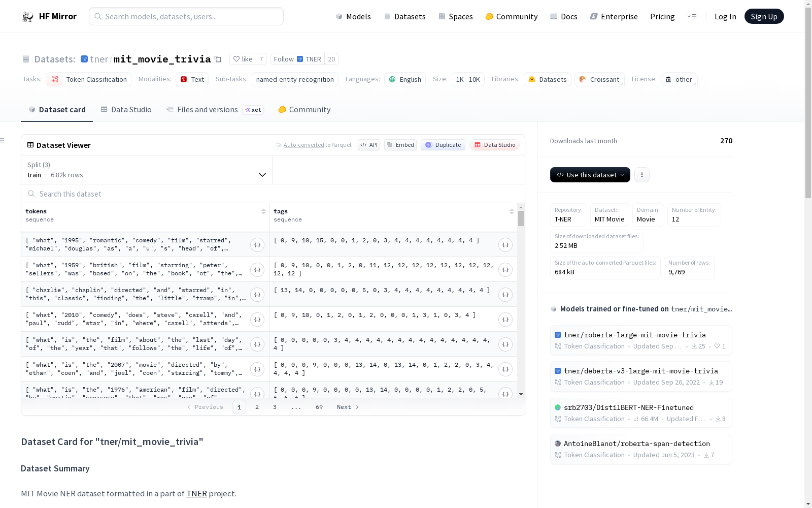
Task: Open the Spaces nav item
Action: [x=456, y=16]
